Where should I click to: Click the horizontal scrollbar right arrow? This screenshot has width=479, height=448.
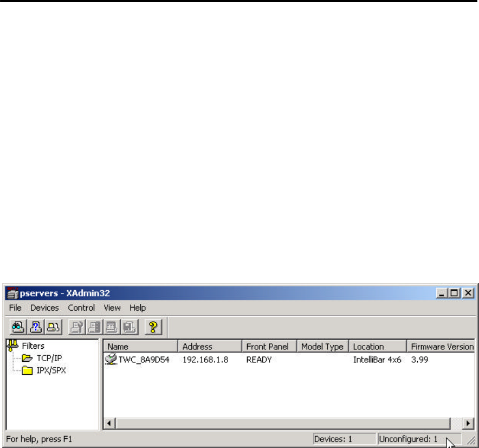[468, 423]
